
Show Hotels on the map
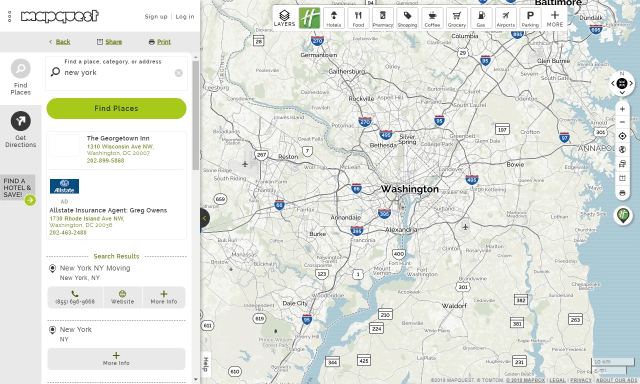coord(334,18)
